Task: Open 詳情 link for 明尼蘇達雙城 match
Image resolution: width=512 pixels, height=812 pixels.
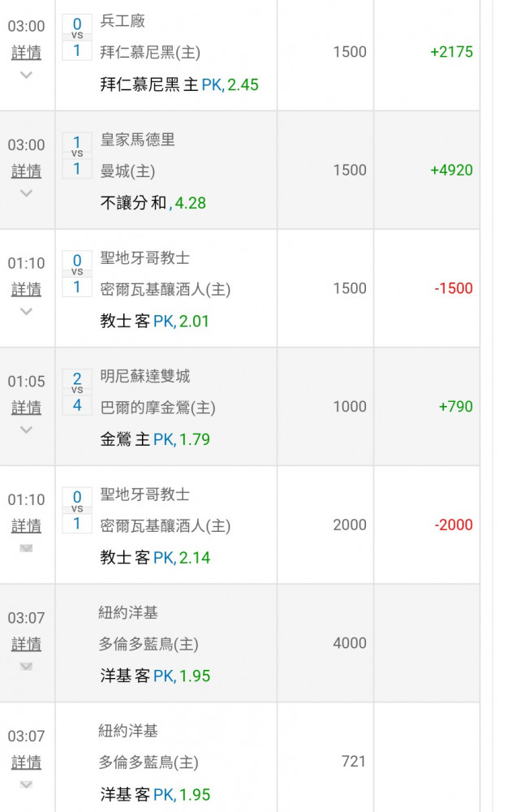Action: point(27,408)
